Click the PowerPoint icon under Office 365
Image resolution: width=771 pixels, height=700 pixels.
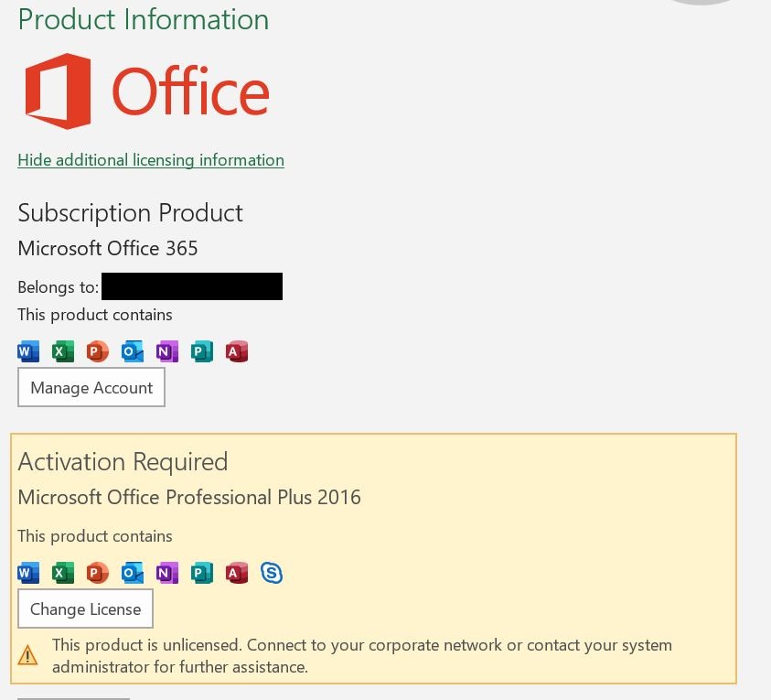click(x=97, y=351)
